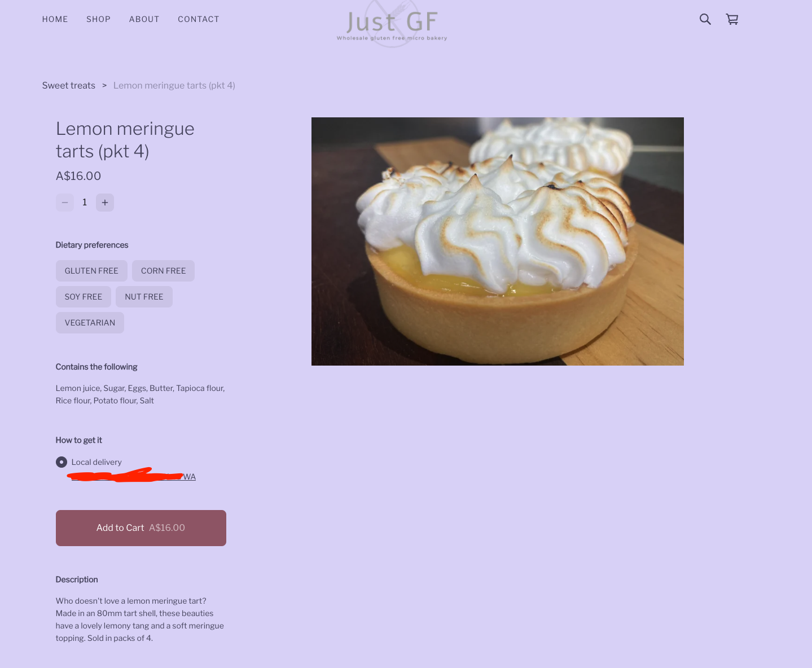The height and width of the screenshot is (668, 812).
Task: Click the VEGETARIAN tag
Action: 90,323
